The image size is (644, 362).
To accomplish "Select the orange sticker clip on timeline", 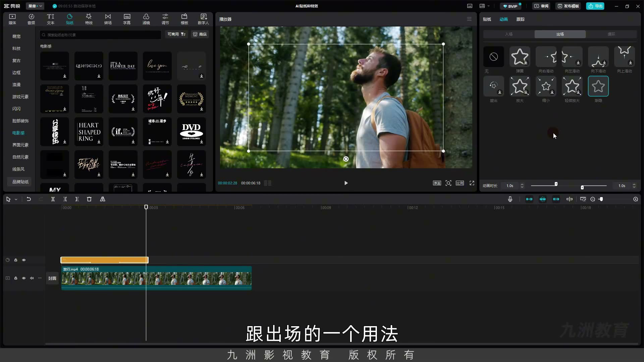I will [x=104, y=260].
